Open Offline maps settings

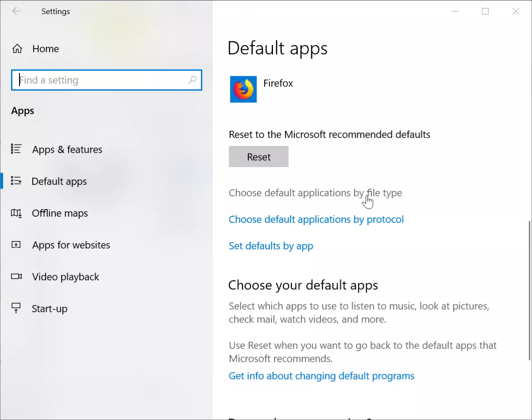point(60,214)
